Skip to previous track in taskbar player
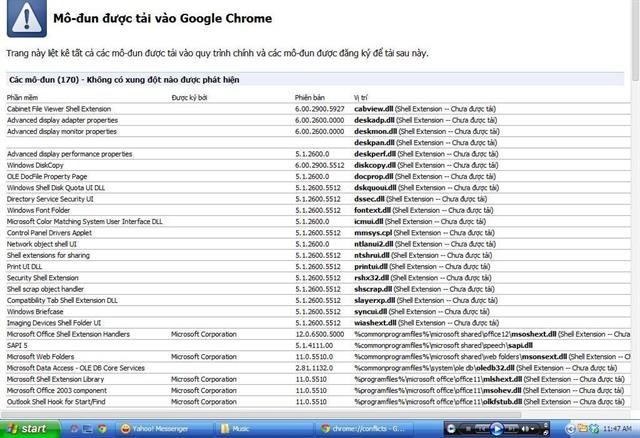The height and width of the screenshot is (438, 640). 482,429
